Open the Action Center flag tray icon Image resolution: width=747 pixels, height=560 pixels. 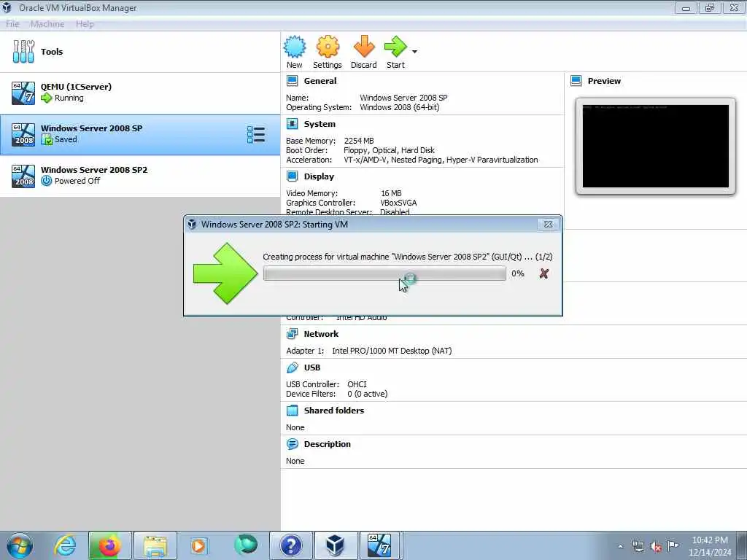[673, 546]
